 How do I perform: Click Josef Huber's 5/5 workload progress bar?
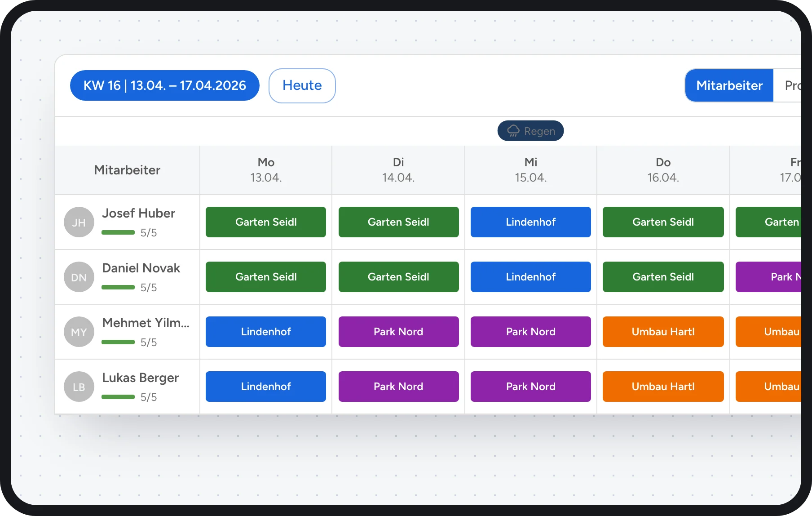point(118,232)
